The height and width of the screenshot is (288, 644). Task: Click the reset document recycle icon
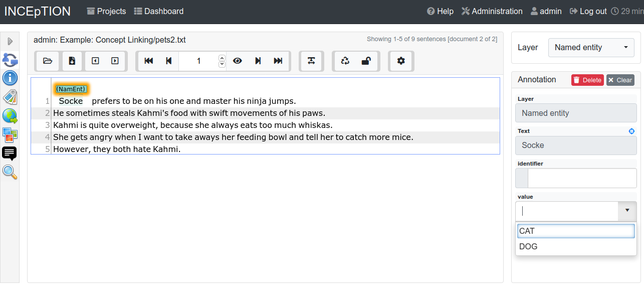pyautogui.click(x=345, y=61)
